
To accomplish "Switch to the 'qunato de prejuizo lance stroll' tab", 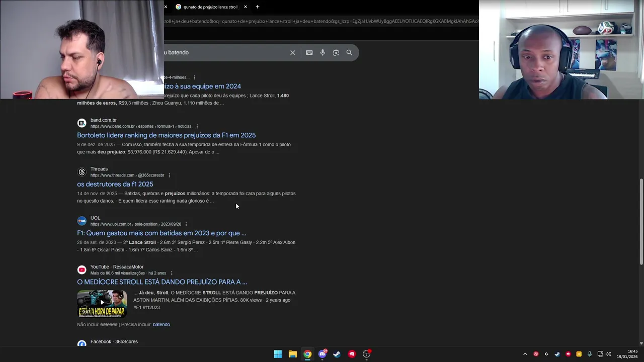I will pos(210,7).
